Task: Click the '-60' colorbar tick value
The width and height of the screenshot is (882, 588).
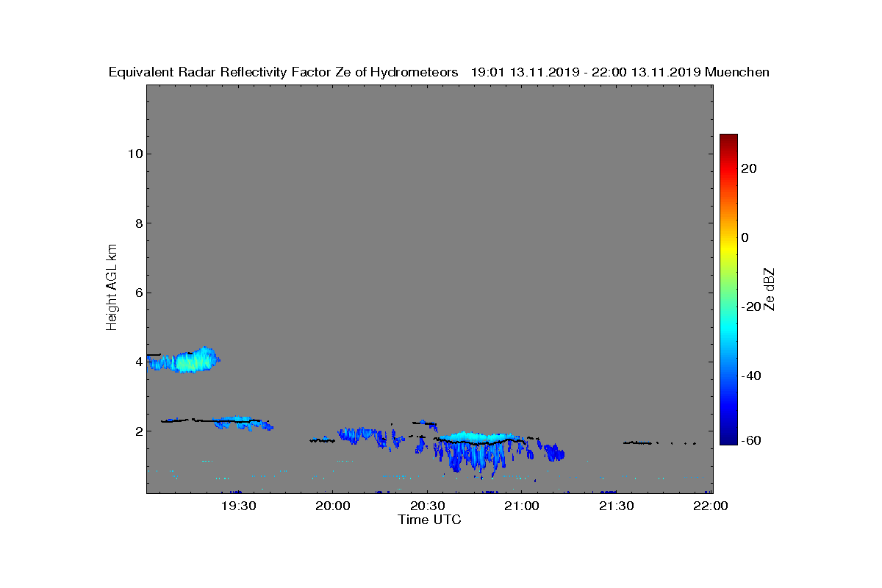Action: 751,440
